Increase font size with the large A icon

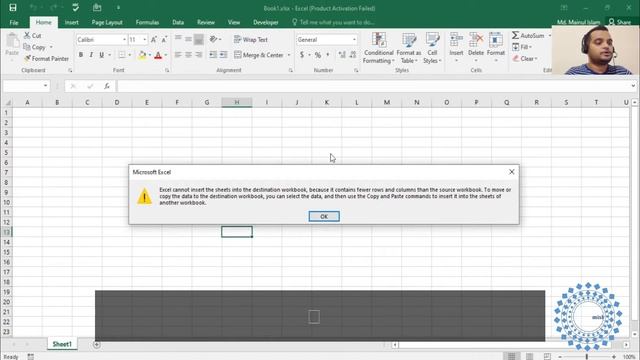(x=153, y=40)
